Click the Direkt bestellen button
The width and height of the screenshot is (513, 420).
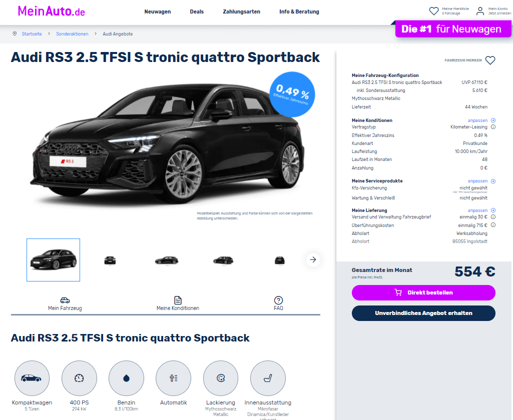point(423,292)
